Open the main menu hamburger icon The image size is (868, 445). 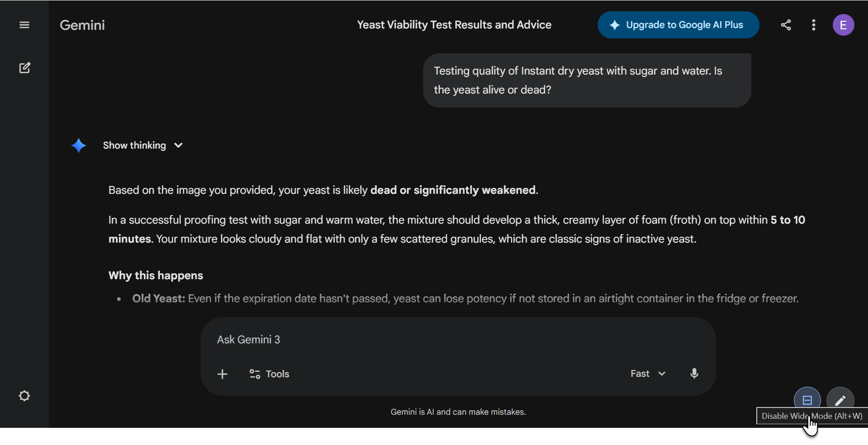click(x=24, y=25)
